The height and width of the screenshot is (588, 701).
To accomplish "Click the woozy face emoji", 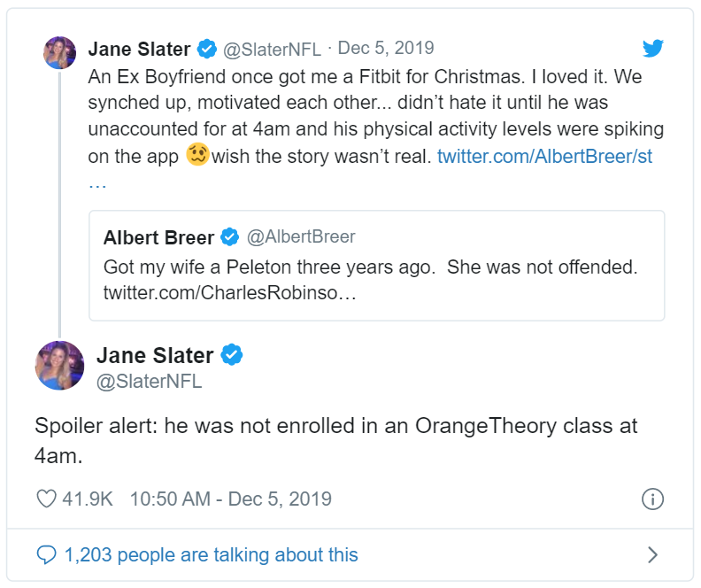I will click(x=197, y=157).
